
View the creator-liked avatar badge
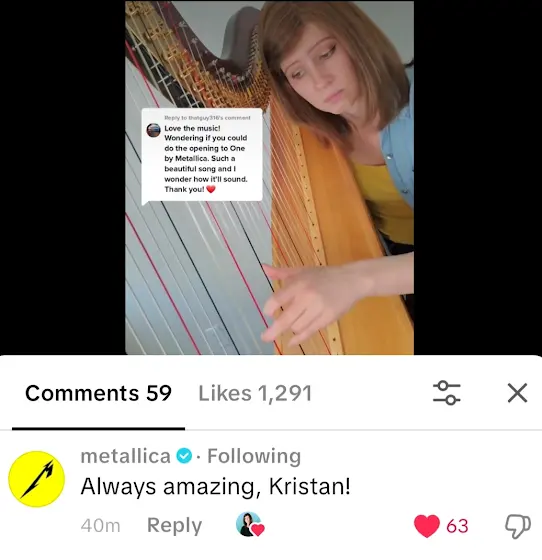point(250,524)
